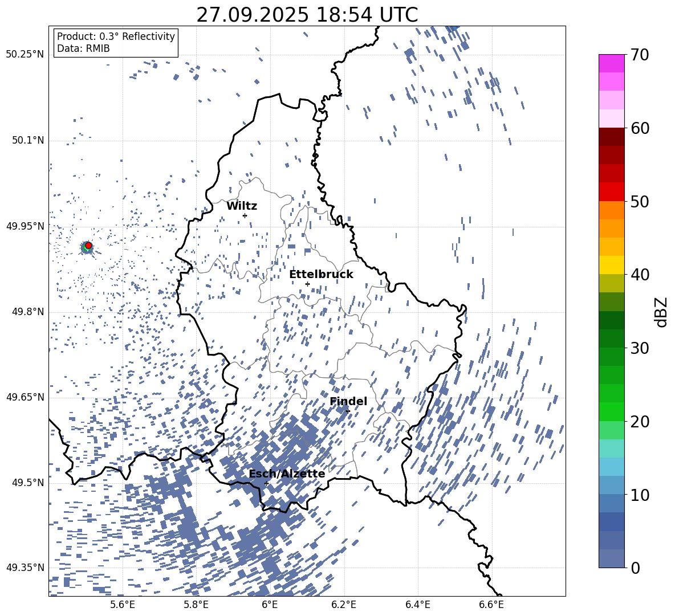This screenshot has width=675, height=616.
Task: Click the 30 tick on the colorbar
Action: coord(640,348)
